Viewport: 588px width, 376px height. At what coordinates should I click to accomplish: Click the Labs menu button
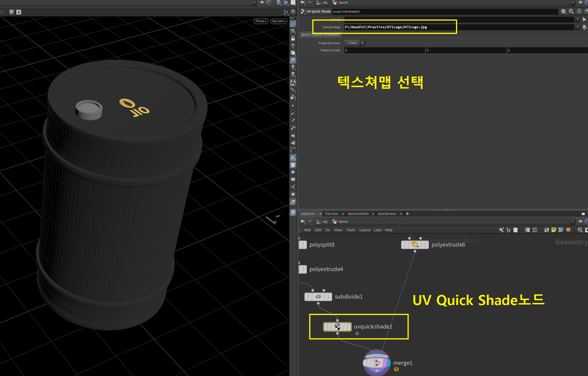(x=378, y=230)
